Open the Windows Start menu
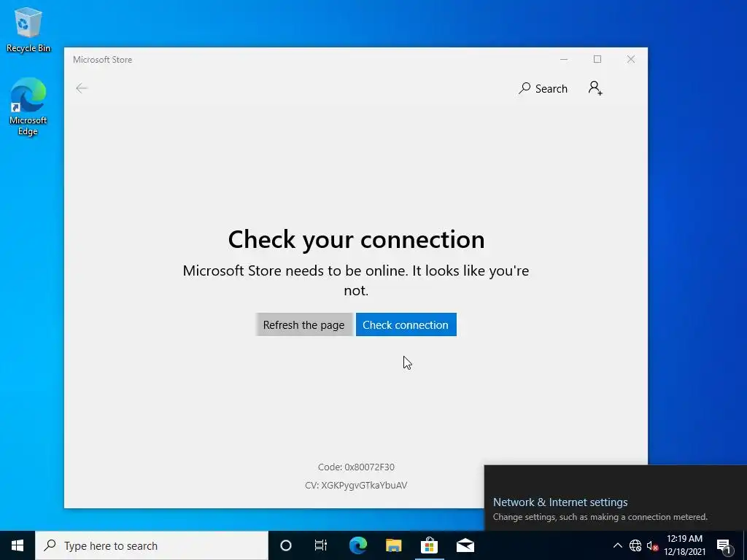This screenshot has width=747, height=560. coord(18,545)
